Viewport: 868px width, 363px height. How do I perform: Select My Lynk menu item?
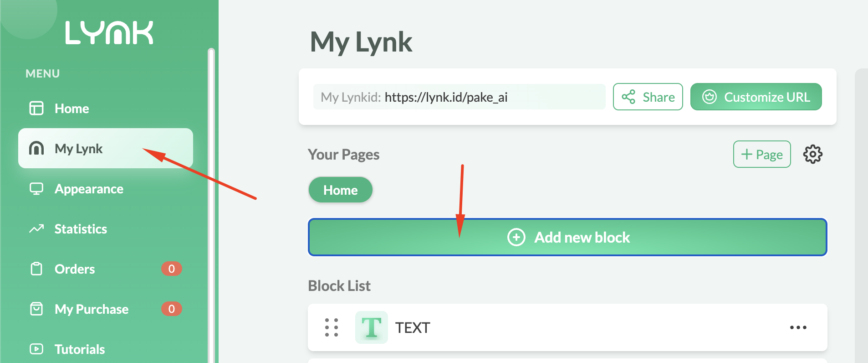coord(78,149)
